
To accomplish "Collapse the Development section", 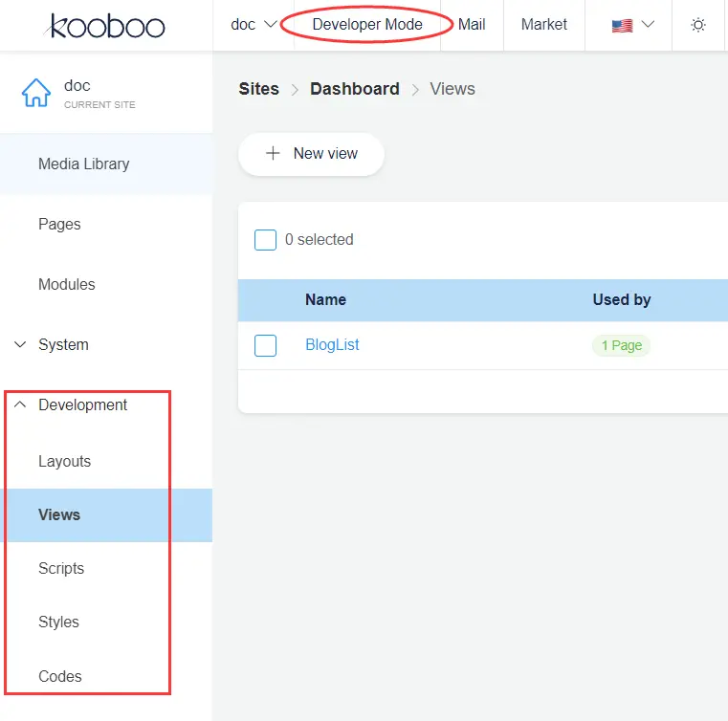I will click(x=21, y=405).
